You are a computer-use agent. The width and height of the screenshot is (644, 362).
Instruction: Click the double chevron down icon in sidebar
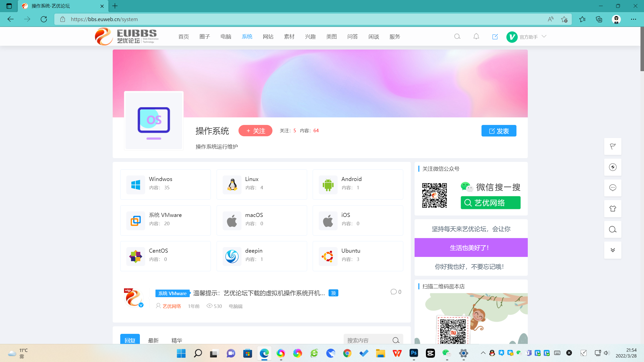613,250
